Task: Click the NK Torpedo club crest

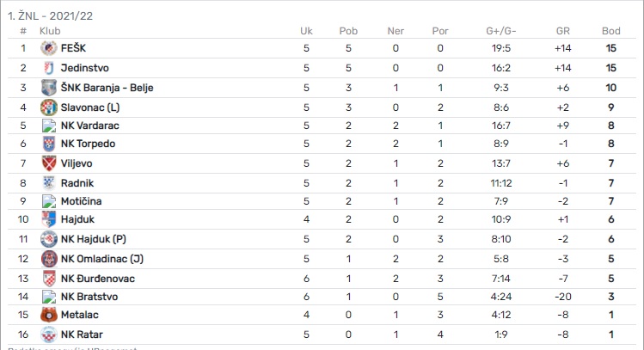Action: pyautogui.click(x=48, y=144)
